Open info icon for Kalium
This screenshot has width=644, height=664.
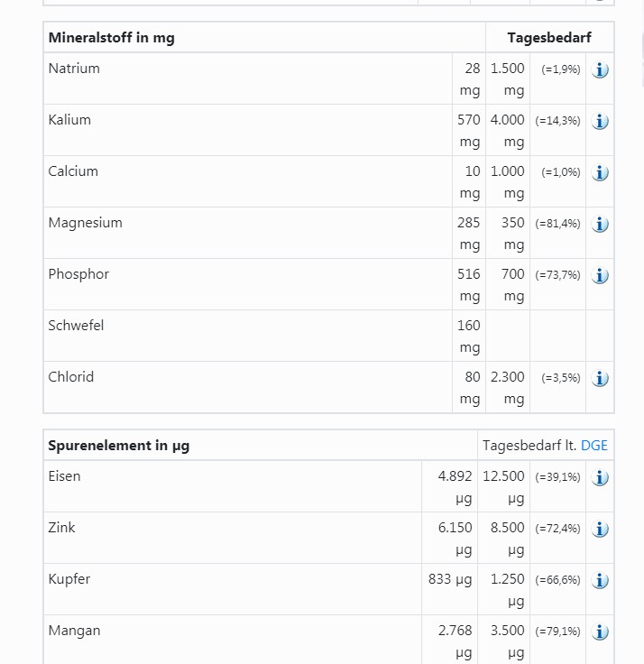coord(600,121)
